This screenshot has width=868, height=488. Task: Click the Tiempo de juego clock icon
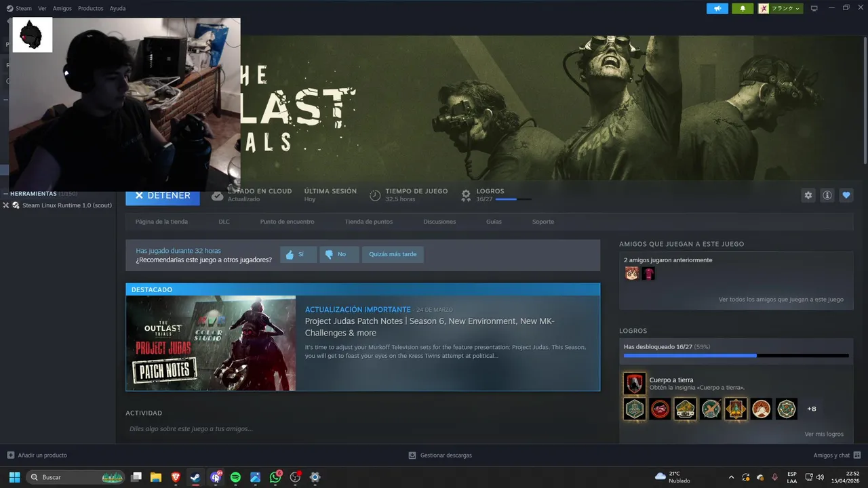click(x=375, y=195)
